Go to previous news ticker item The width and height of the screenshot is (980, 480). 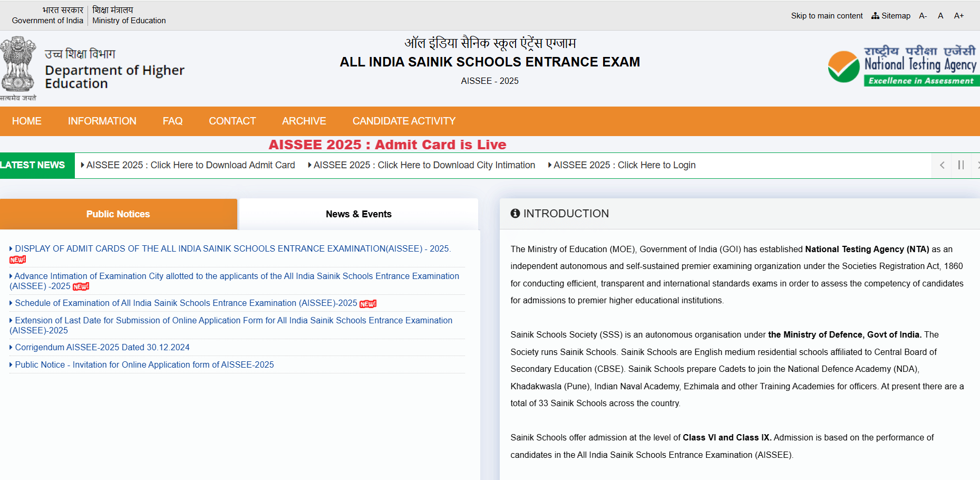click(942, 165)
